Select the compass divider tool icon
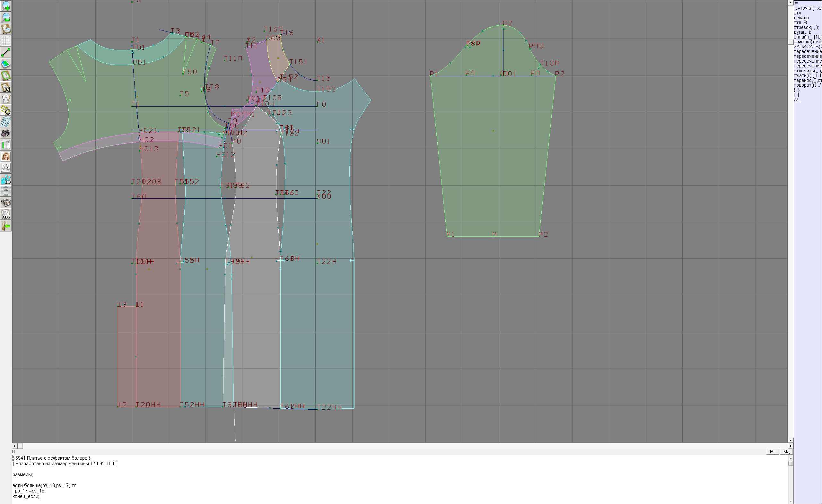The height and width of the screenshot is (504, 822). click(6, 99)
